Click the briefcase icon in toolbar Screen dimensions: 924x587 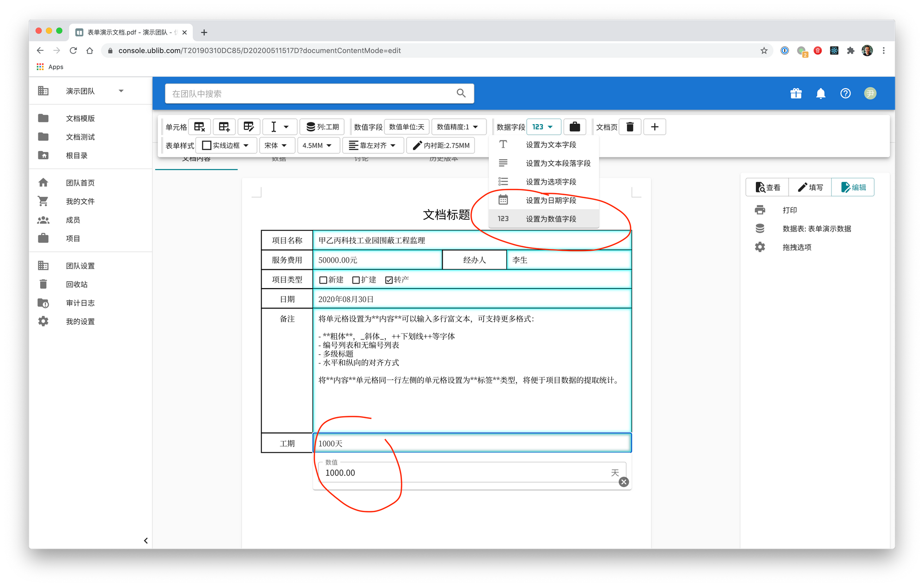click(575, 127)
